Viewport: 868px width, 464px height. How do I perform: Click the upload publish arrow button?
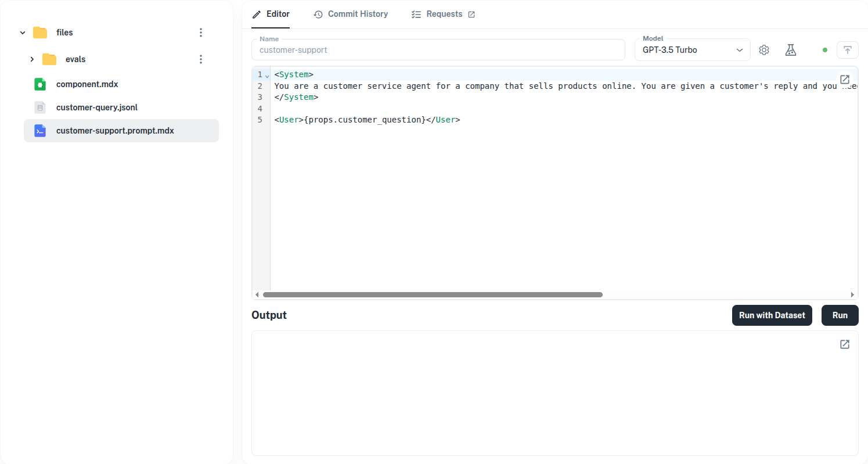click(848, 50)
